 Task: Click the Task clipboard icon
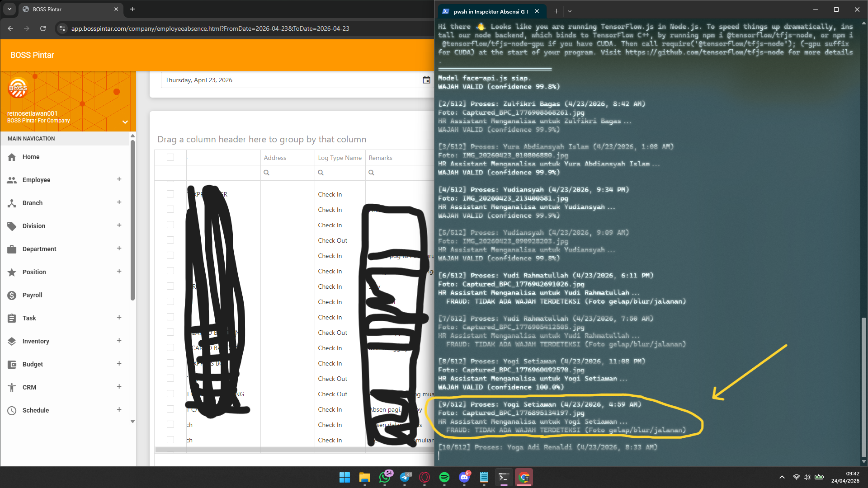pyautogui.click(x=12, y=319)
